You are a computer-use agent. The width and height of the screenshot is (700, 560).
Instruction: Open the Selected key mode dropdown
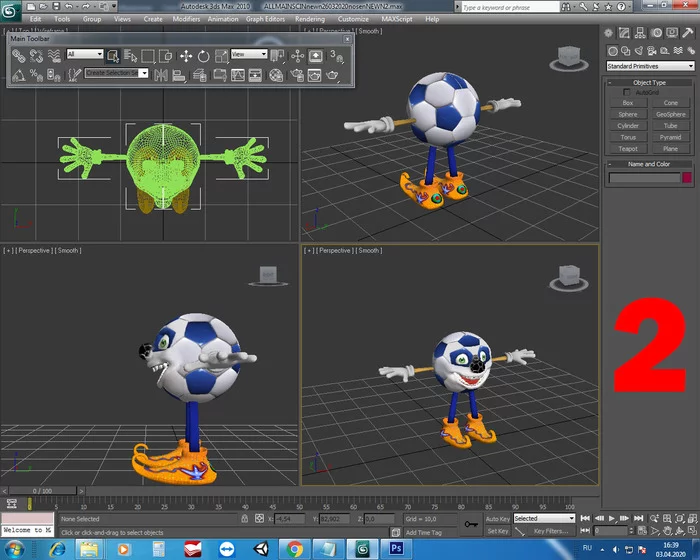click(x=544, y=518)
